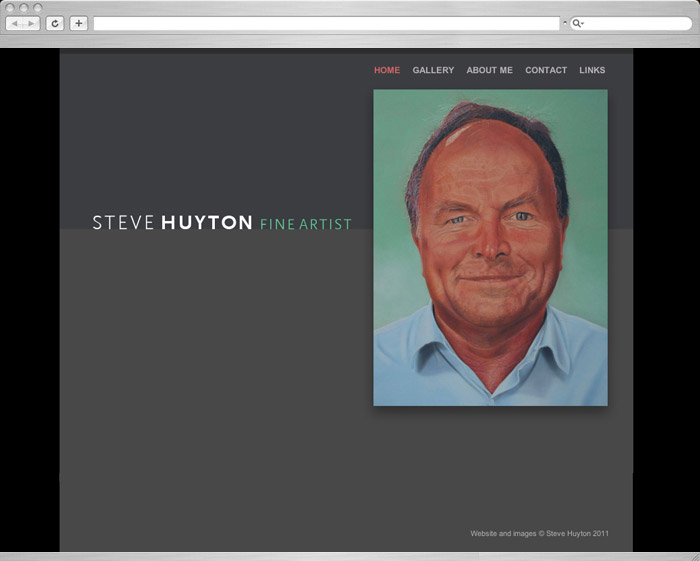Go forward with the browser forward arrow

pos(31,23)
